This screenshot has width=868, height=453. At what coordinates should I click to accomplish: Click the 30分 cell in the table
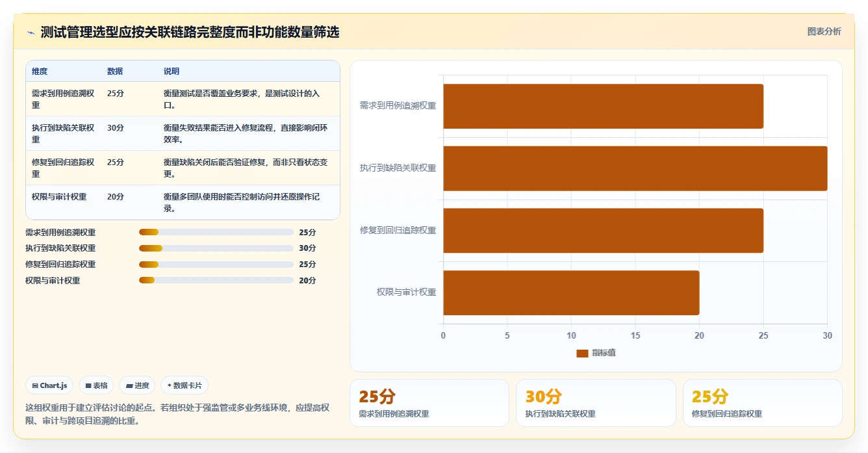[116, 128]
